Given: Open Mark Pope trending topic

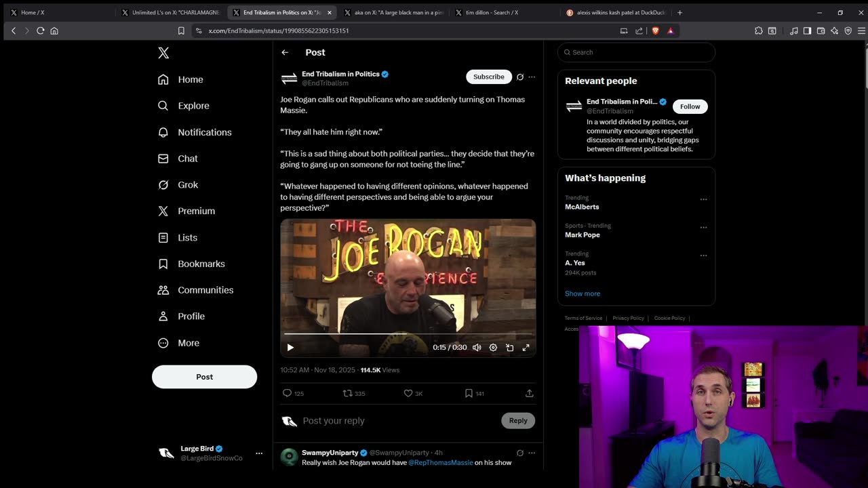Looking at the screenshot, I should coord(583,235).
